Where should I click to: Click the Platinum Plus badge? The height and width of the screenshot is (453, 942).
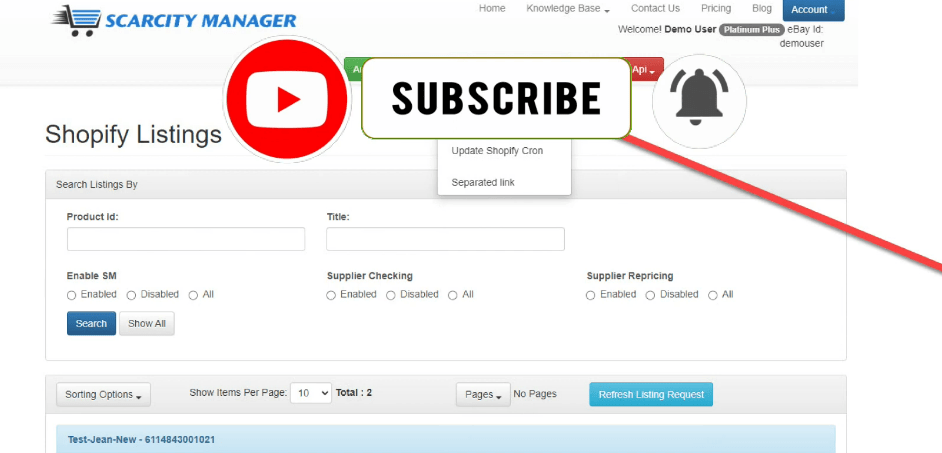752,29
